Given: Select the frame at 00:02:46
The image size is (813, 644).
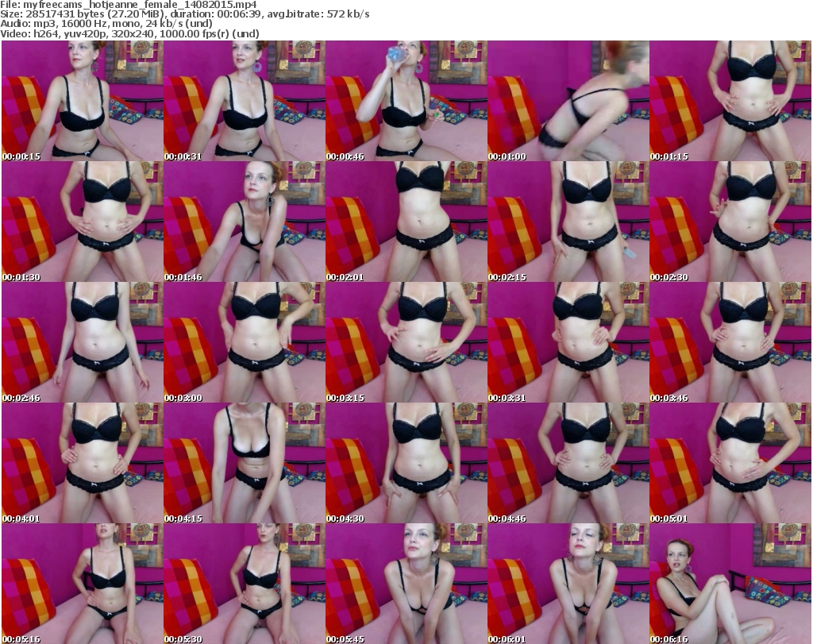Looking at the screenshot, I should pos(83,343).
